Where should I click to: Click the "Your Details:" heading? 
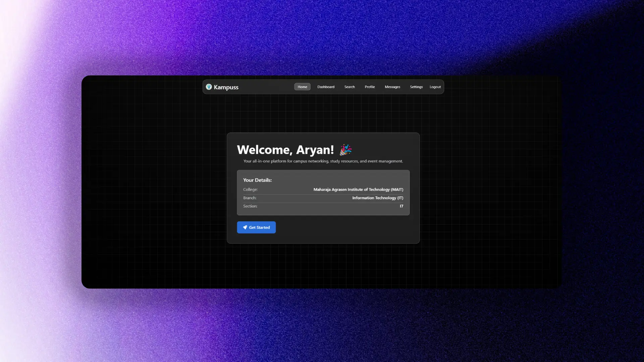point(257,180)
